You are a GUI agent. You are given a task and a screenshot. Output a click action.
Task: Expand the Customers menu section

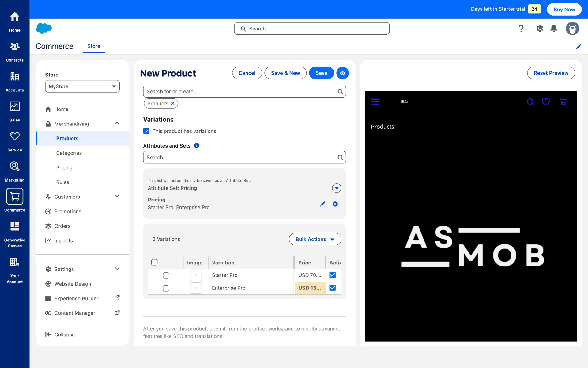117,197
